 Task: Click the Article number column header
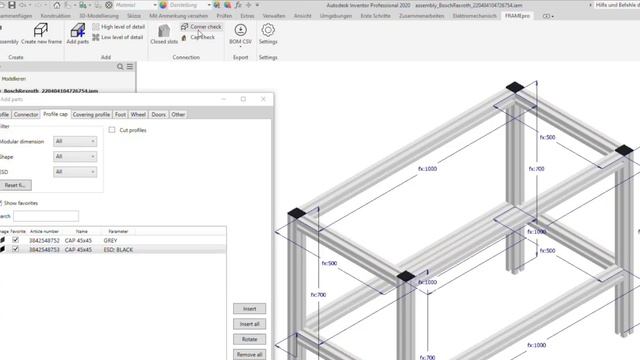click(44, 231)
